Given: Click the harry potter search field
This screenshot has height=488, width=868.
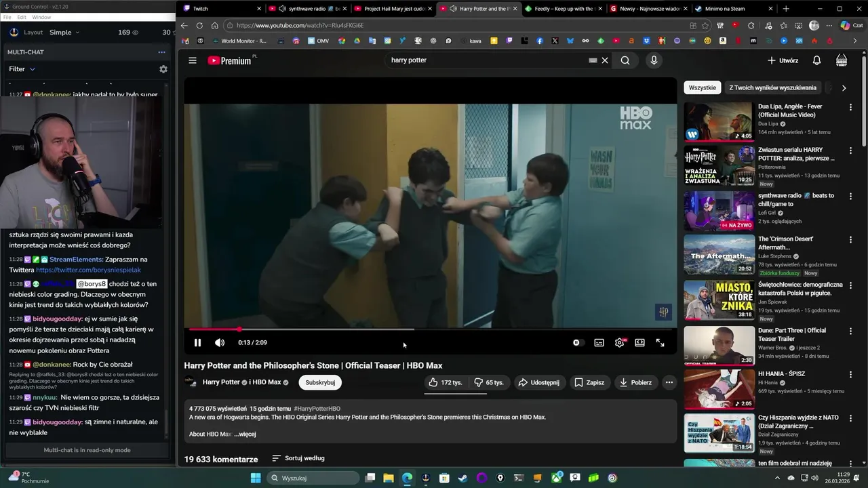Looking at the screenshot, I should coord(487,60).
